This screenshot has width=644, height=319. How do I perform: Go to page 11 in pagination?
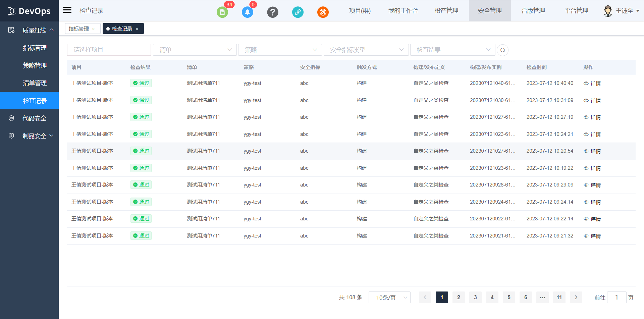pos(559,297)
